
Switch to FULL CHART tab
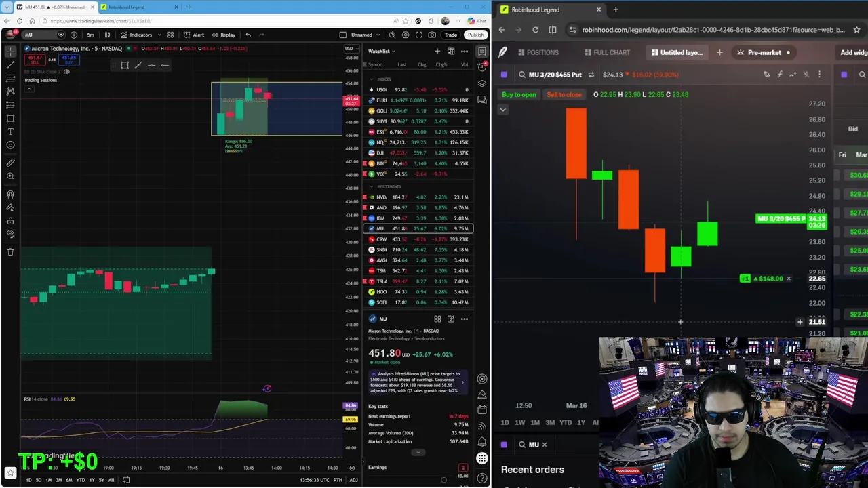pos(606,52)
